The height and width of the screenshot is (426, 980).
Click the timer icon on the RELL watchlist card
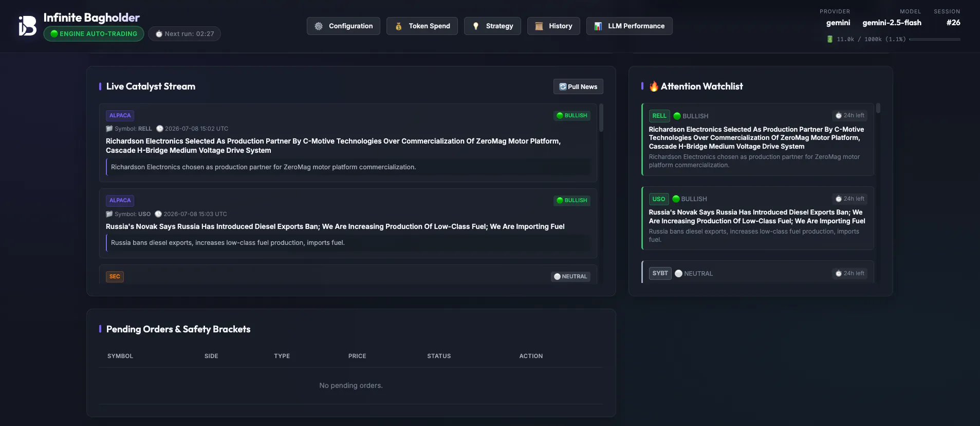(x=839, y=116)
